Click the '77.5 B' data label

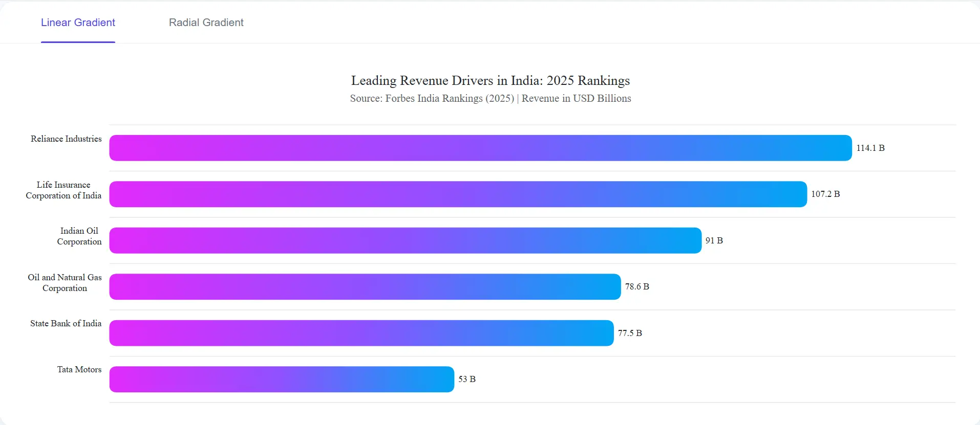(630, 333)
